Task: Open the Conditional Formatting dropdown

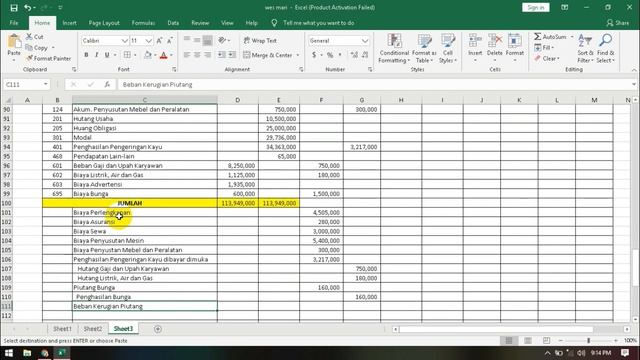Action: [x=394, y=49]
